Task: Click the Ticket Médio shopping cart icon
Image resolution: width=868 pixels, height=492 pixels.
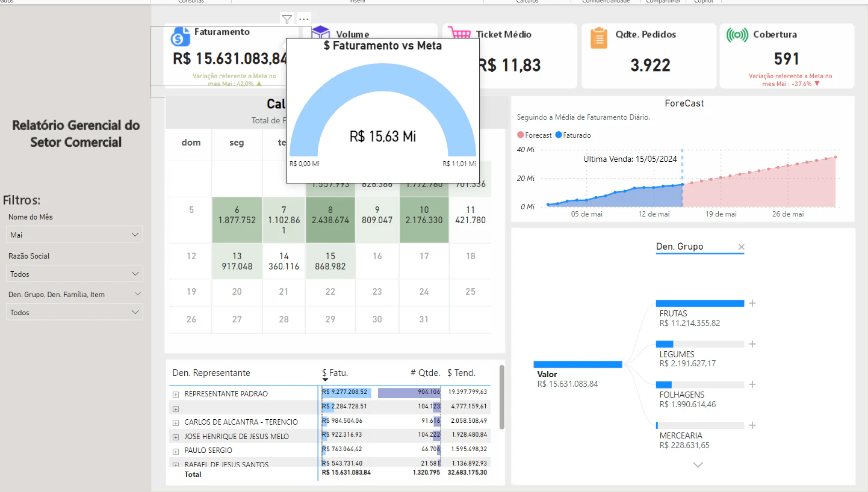Action: pos(460,35)
